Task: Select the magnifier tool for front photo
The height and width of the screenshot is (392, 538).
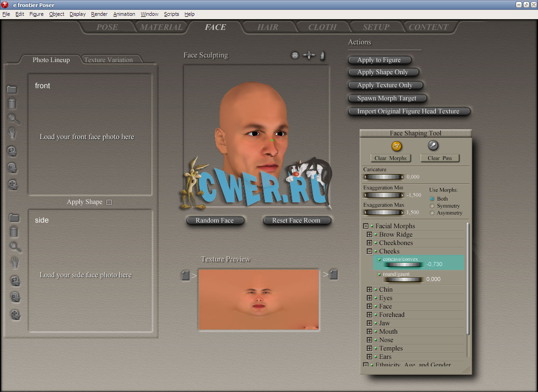Action: pyautogui.click(x=14, y=119)
